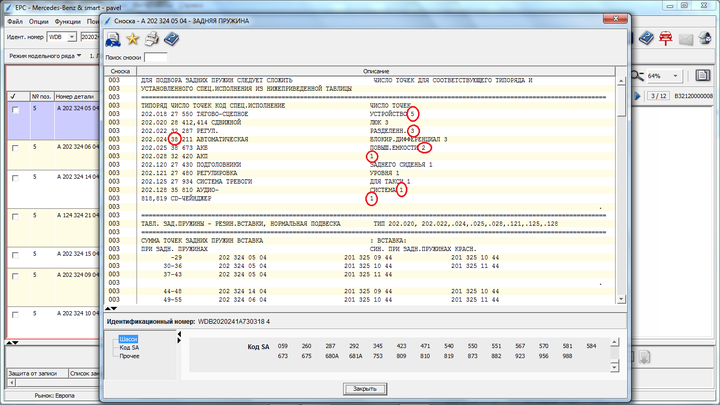The image size is (720, 405).
Task: Open the Функции menu
Action: click(68, 22)
